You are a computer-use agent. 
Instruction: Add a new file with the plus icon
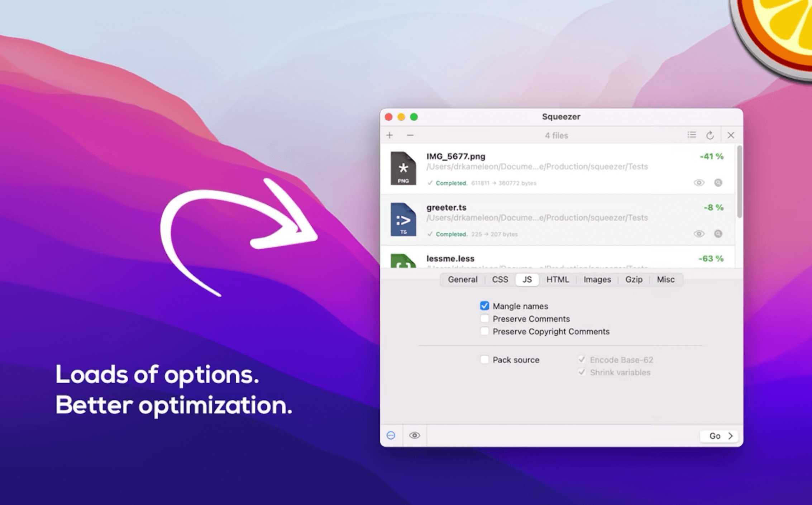[x=390, y=135]
